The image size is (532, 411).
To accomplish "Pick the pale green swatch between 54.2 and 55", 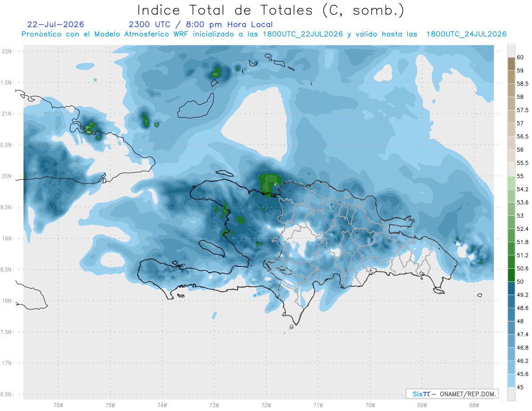I will coord(511,183).
